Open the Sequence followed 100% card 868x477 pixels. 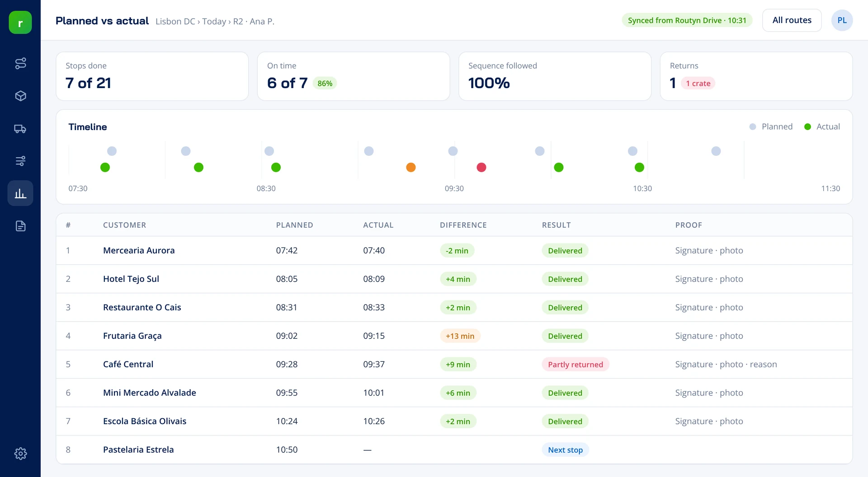pos(555,76)
